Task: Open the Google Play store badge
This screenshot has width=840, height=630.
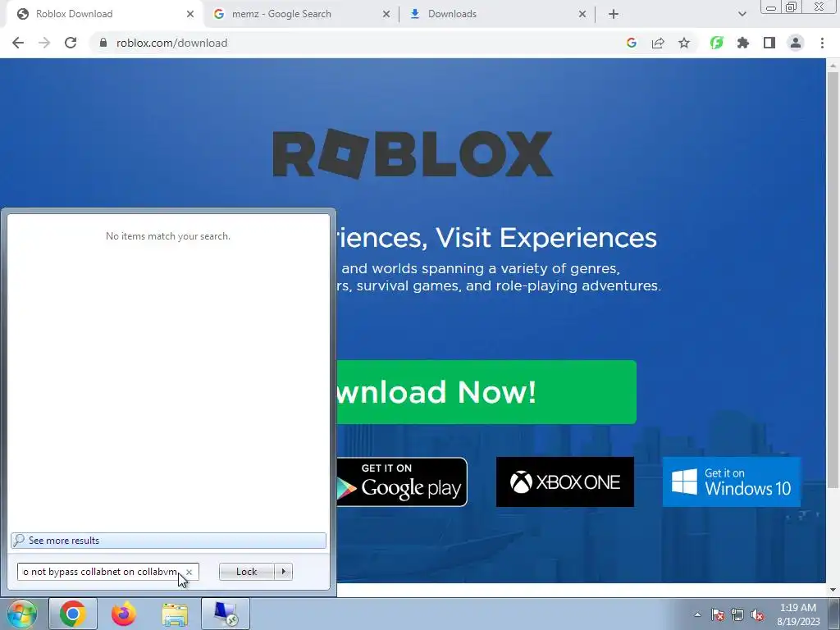Action: coord(402,482)
